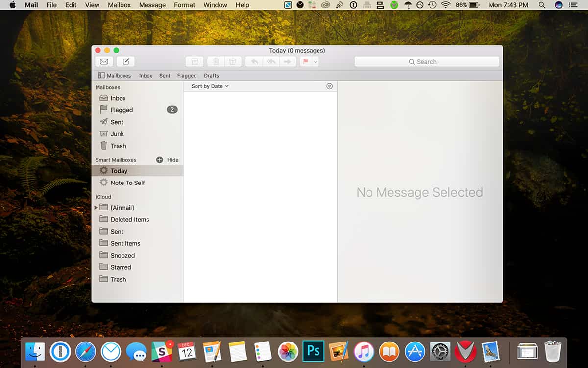The height and width of the screenshot is (368, 588).
Task: Open the Inbox mailbox in sidebar
Action: [137, 98]
